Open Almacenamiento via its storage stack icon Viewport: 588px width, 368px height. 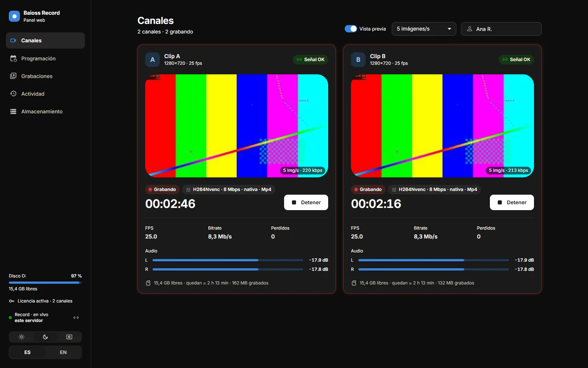[x=13, y=112]
